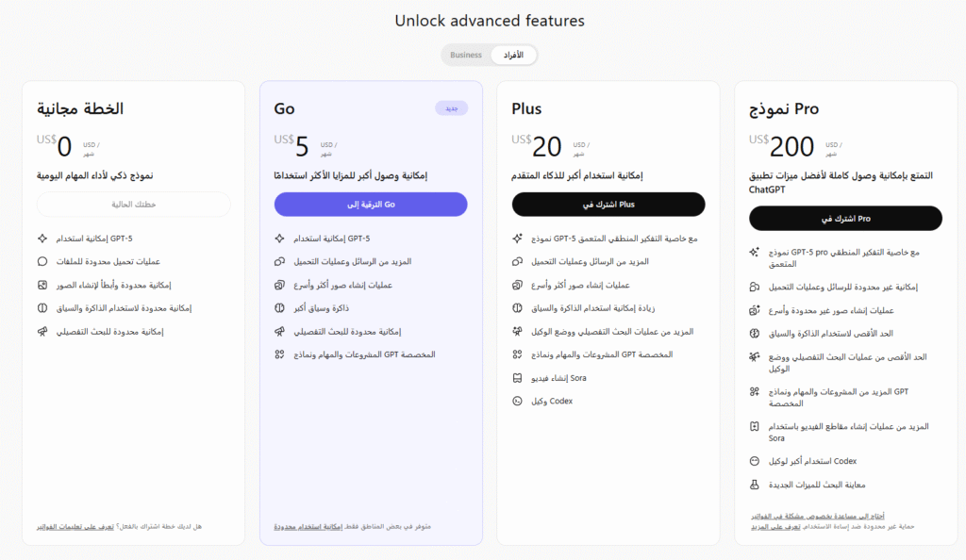Click the Codex agent icon in Plus plan
This screenshot has height=560, width=966.
[517, 401]
